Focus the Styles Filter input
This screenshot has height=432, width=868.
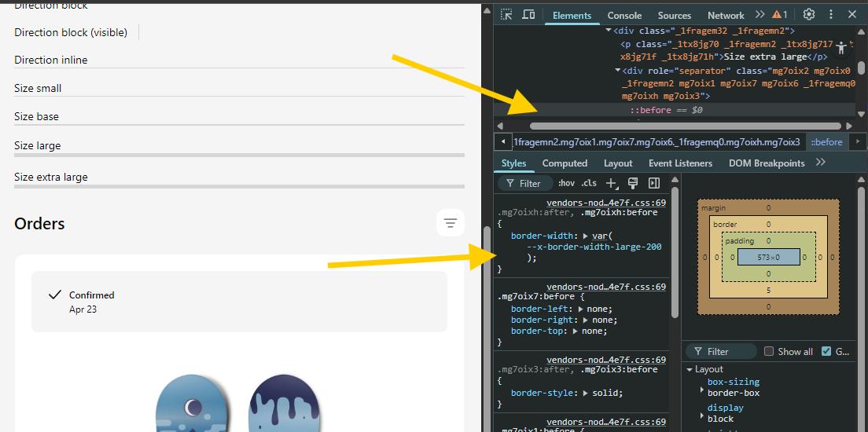point(526,183)
